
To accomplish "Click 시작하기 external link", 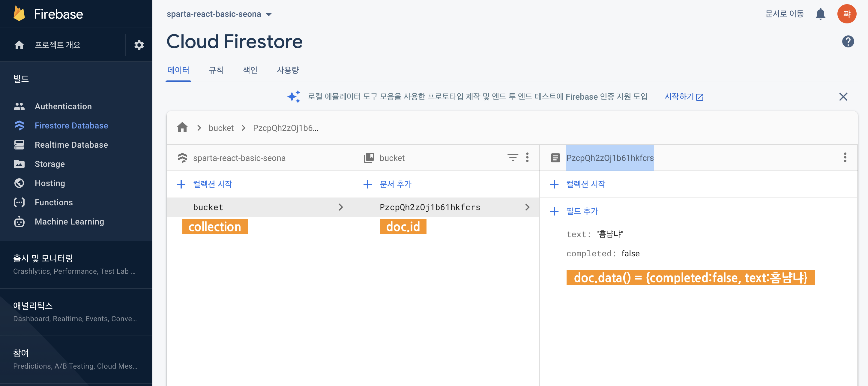I will [x=684, y=97].
